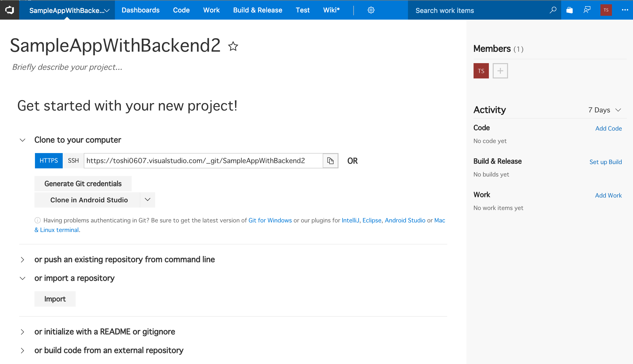
Task: Click the Briefly describe your project field
Action: 67,67
